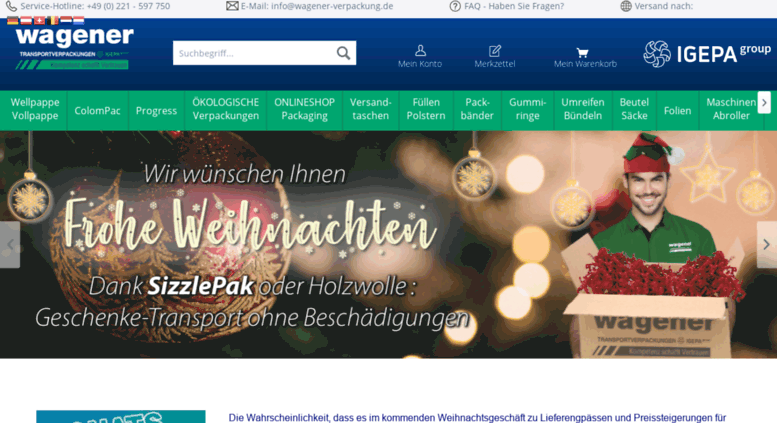
Task: Open Folien category
Action: point(677,110)
